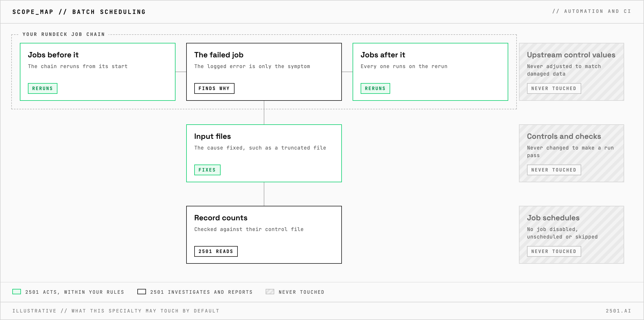Click the FINDS WHY badge
This screenshot has width=644, height=320.
[214, 88]
